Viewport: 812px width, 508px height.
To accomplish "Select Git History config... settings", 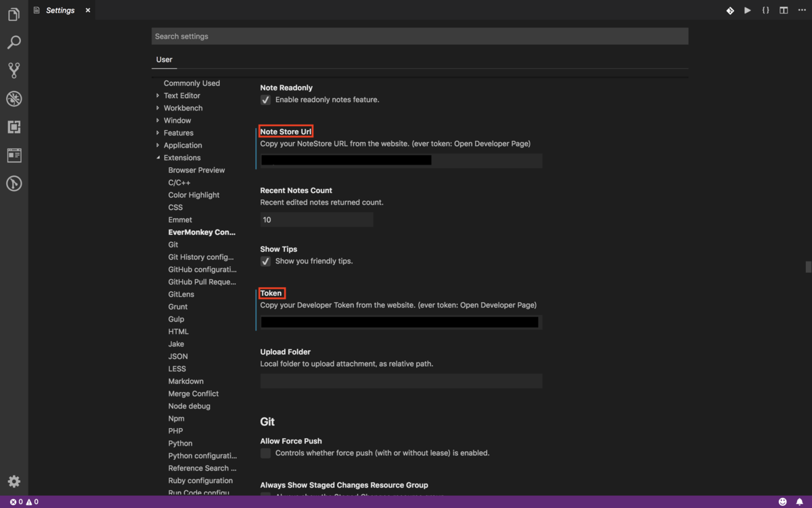I will (201, 257).
